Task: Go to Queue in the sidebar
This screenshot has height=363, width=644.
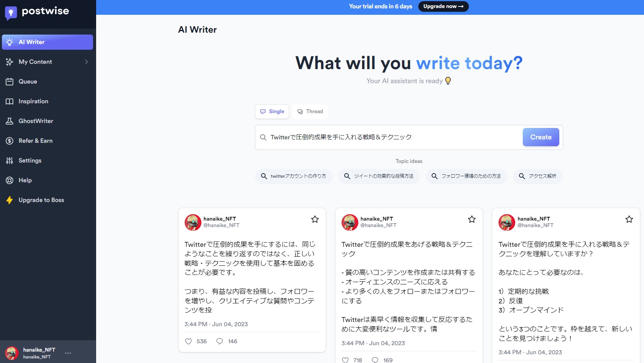Action: pyautogui.click(x=47, y=82)
